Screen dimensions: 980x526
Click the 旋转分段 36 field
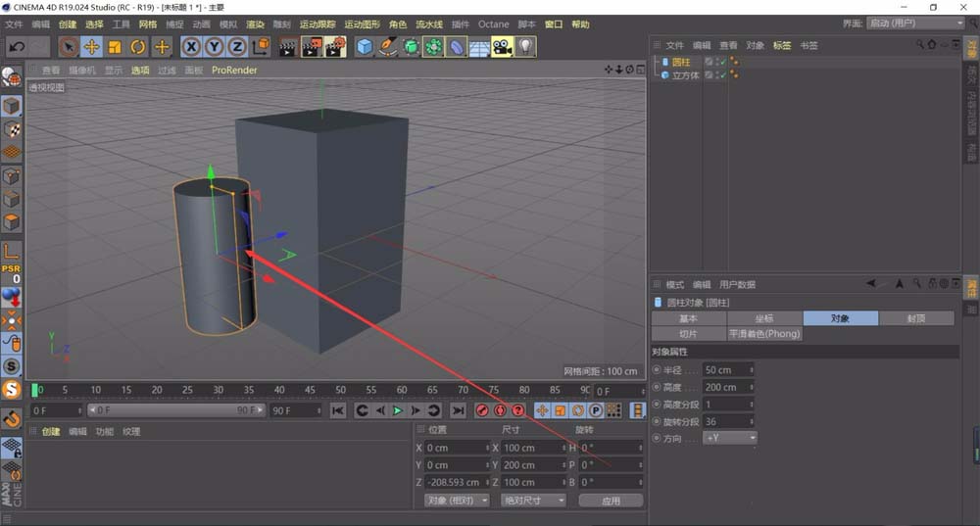(728, 421)
